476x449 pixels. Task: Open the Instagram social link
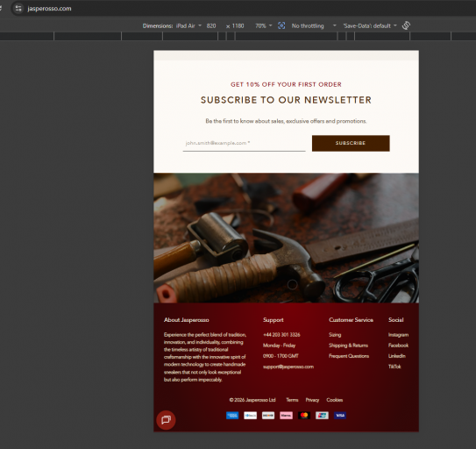click(398, 335)
